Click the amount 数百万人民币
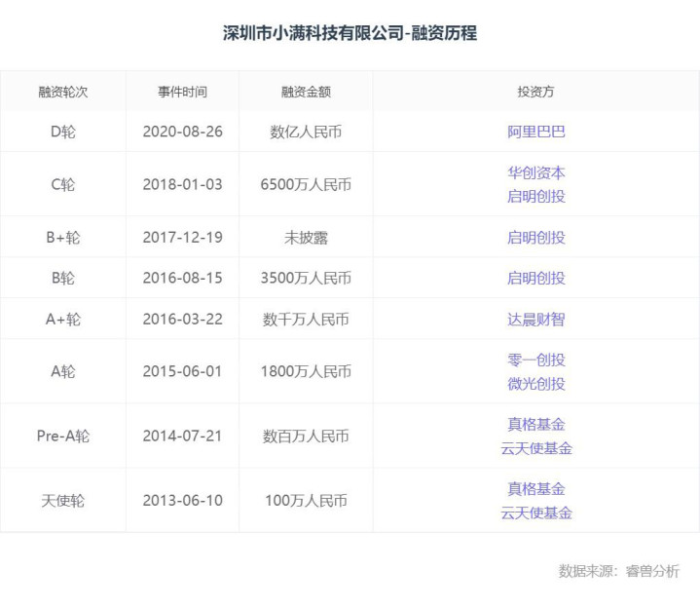The width and height of the screenshot is (700, 608). point(306,436)
